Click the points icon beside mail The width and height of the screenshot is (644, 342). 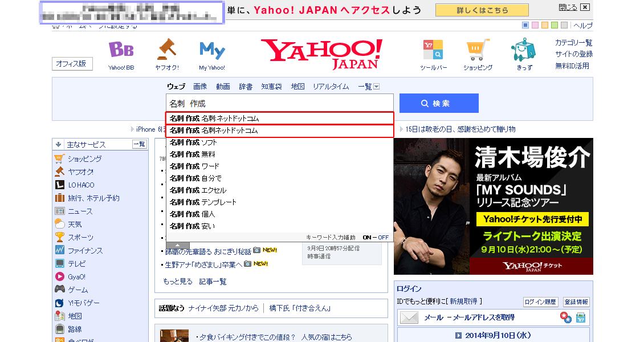[x=565, y=317]
